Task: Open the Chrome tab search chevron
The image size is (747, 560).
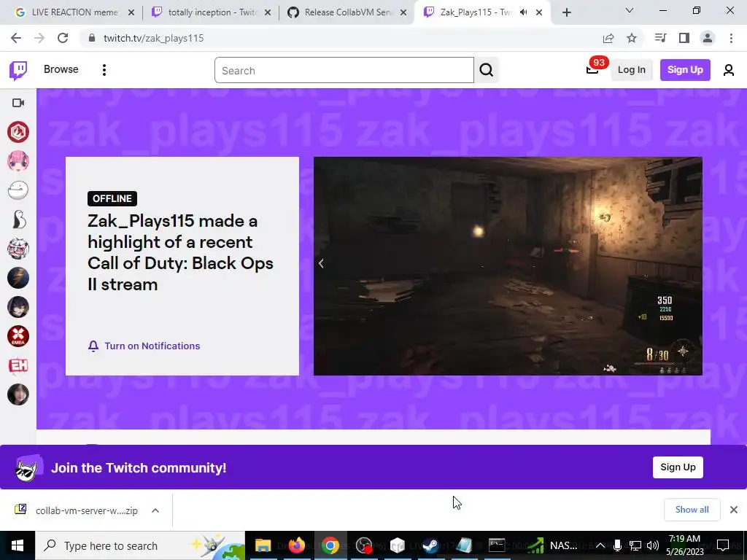Action: [x=630, y=10]
